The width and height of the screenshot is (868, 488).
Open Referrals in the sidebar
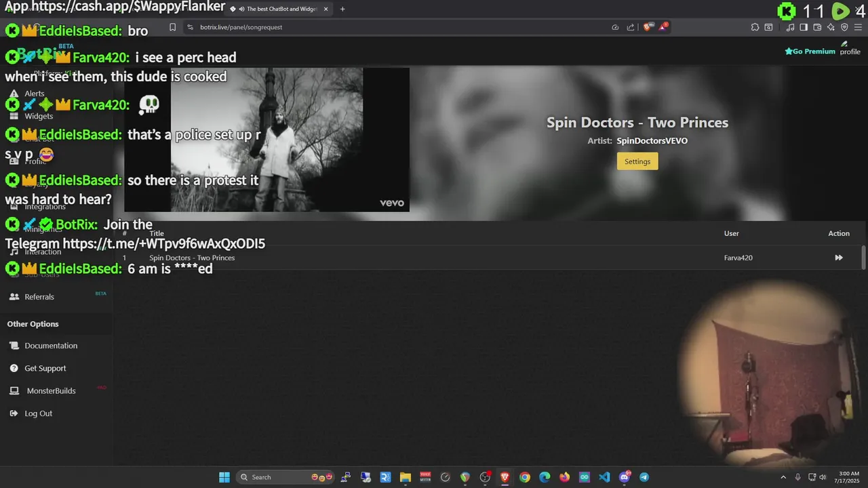click(x=39, y=297)
